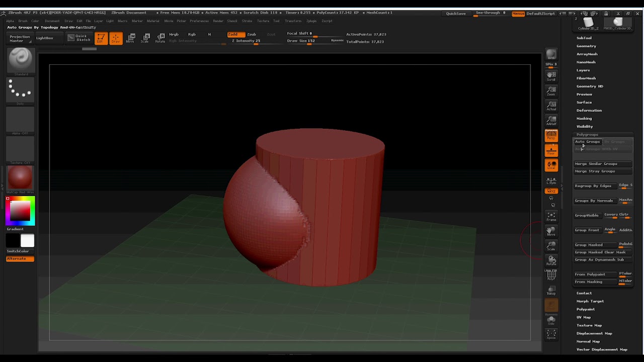The height and width of the screenshot is (362, 644).
Task: Open the Brush menu
Action: [23, 21]
